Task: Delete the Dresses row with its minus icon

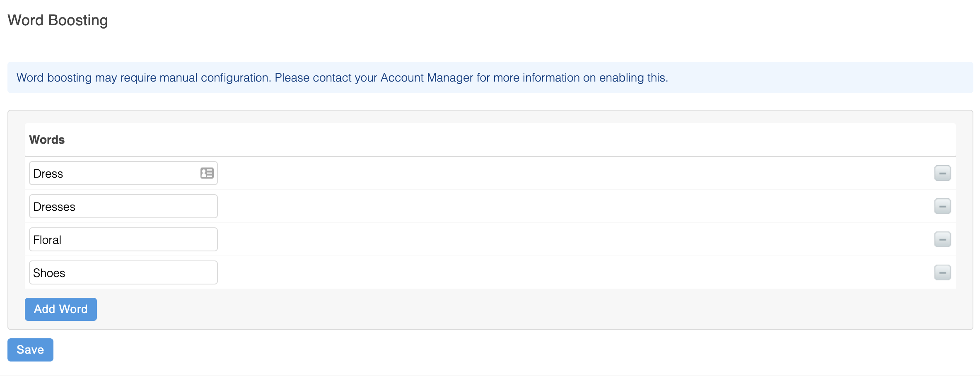Action: pos(942,206)
